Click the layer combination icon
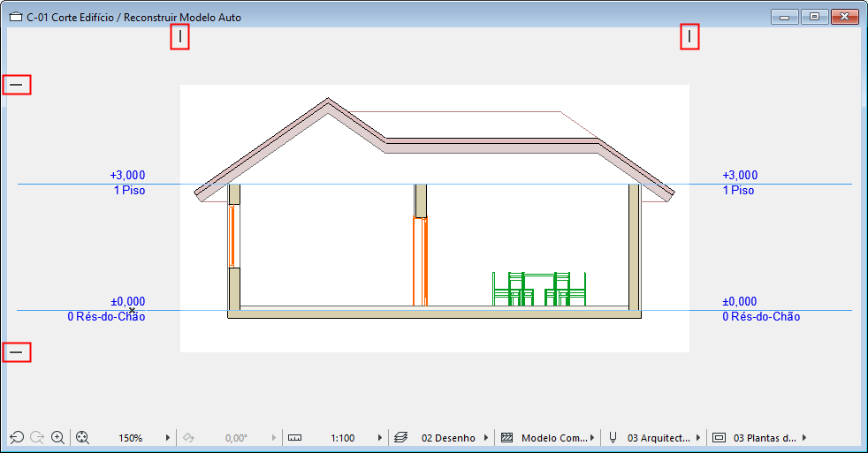This screenshot has width=868, height=453. pos(401,437)
